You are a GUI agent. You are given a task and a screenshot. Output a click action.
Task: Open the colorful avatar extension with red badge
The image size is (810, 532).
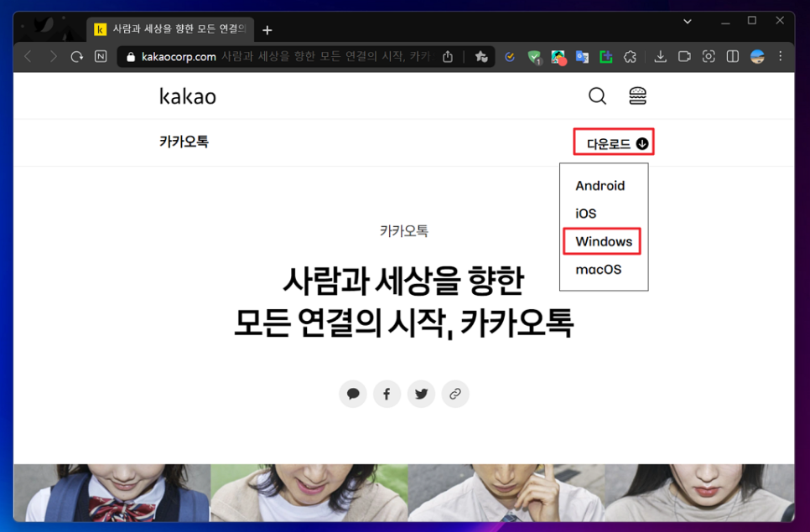point(558,57)
